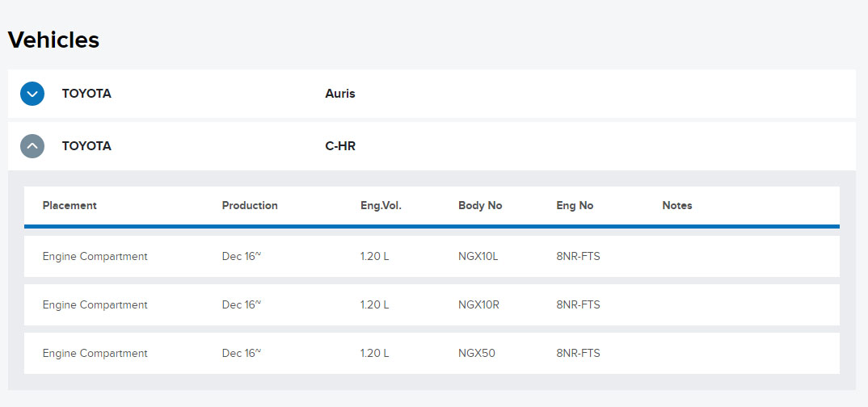
Task: Click the Notes column header
Action: click(x=677, y=205)
